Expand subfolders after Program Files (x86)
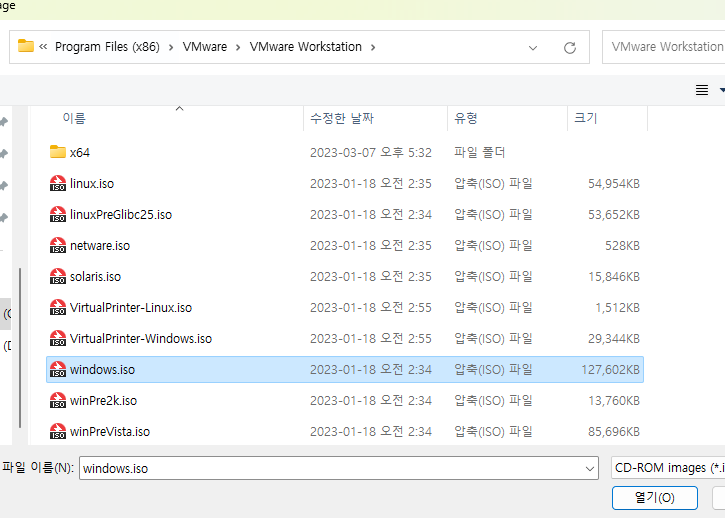The image size is (725, 518). [x=171, y=47]
